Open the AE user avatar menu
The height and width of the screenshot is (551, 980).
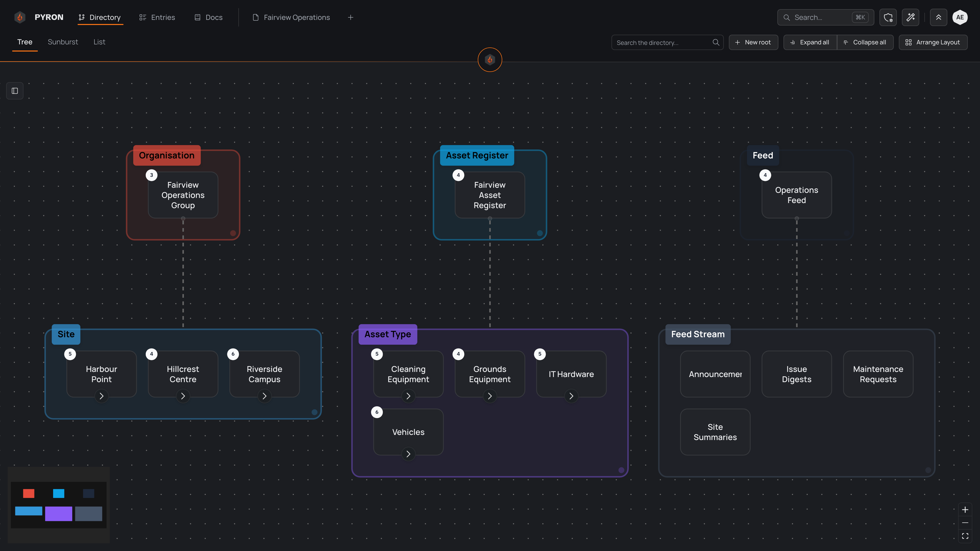click(960, 18)
